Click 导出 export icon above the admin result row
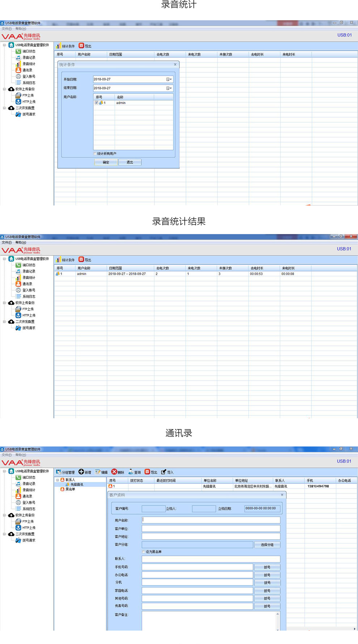Image resolution: width=358 pixels, height=644 pixels. pyautogui.click(x=81, y=259)
